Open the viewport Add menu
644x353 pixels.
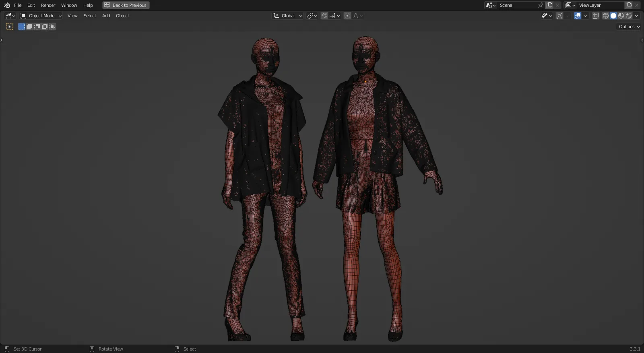[x=106, y=16]
